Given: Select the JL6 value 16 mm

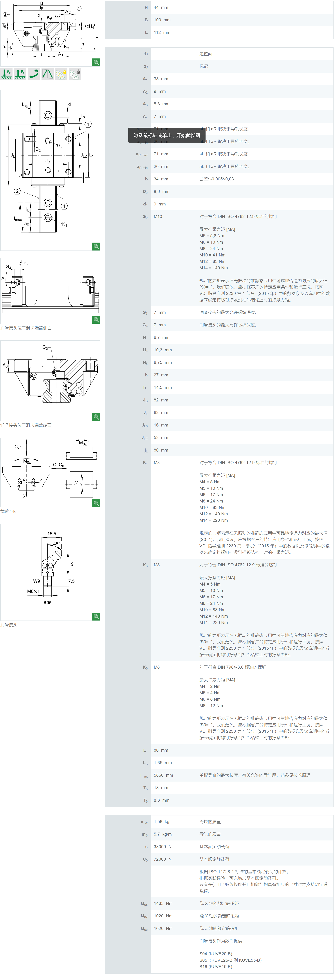Looking at the screenshot, I should click(161, 425).
